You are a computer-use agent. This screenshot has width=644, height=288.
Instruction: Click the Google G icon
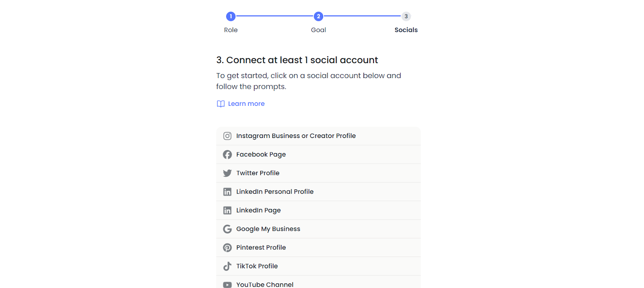(227, 229)
